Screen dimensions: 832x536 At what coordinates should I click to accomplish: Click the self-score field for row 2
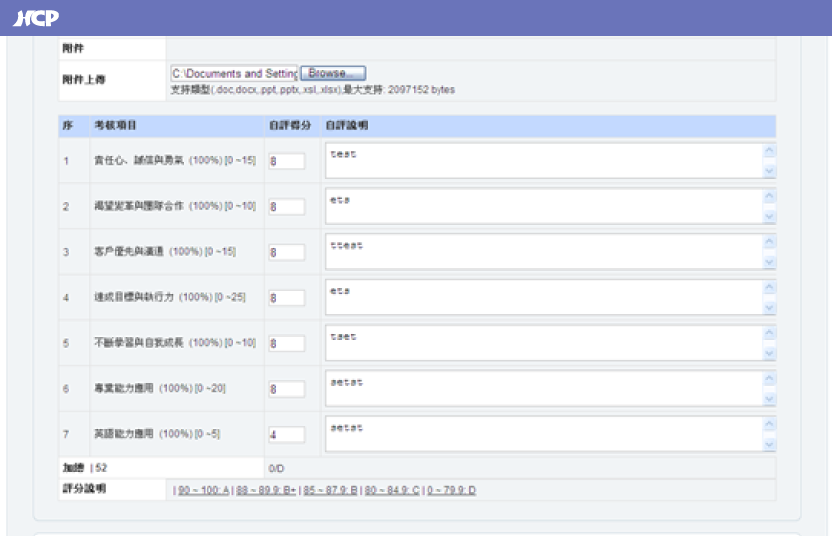click(x=286, y=207)
